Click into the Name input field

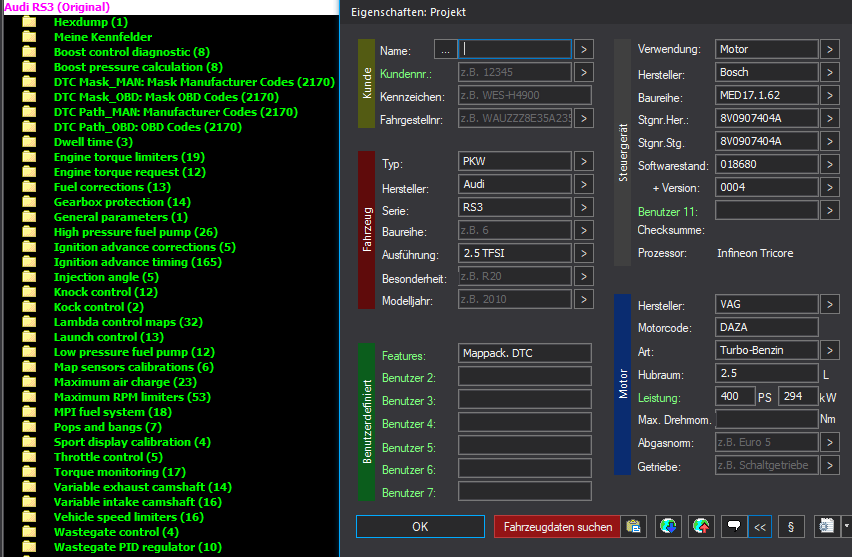click(515, 49)
